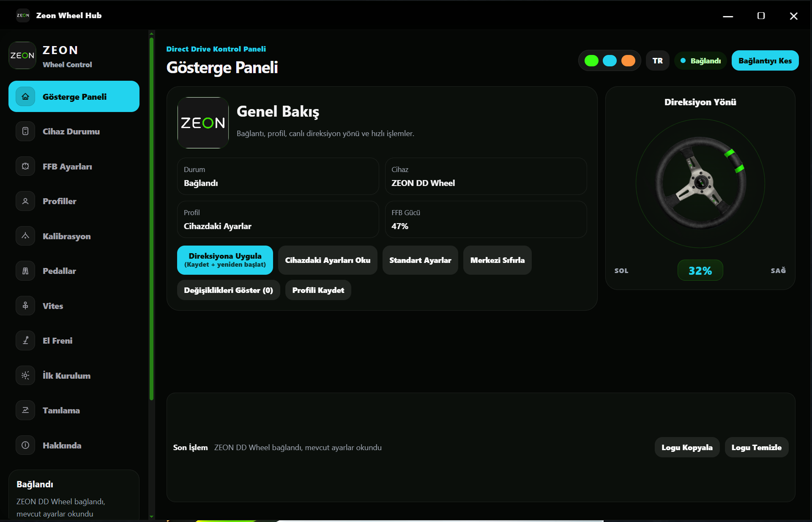Click the Profiller person icon
The image size is (812, 522).
(25, 201)
